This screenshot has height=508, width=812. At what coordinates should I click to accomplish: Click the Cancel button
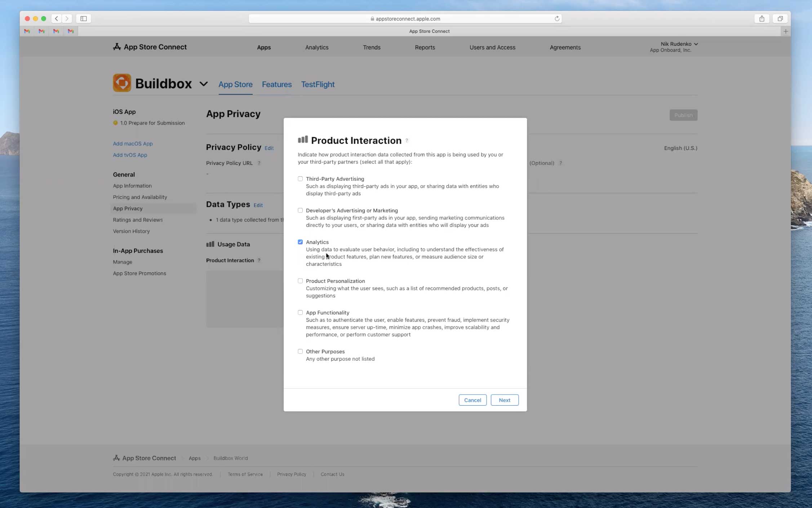click(x=472, y=400)
